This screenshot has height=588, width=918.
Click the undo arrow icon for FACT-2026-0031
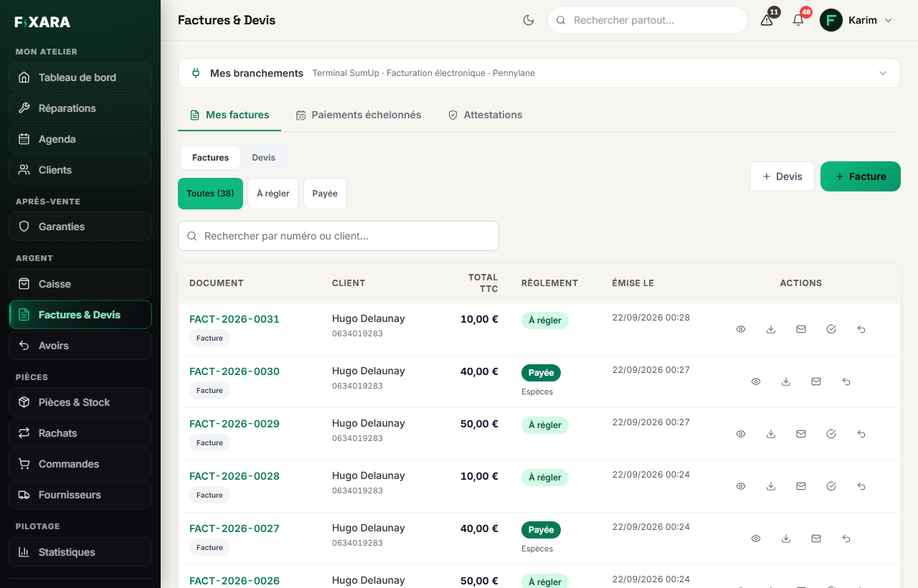861,329
